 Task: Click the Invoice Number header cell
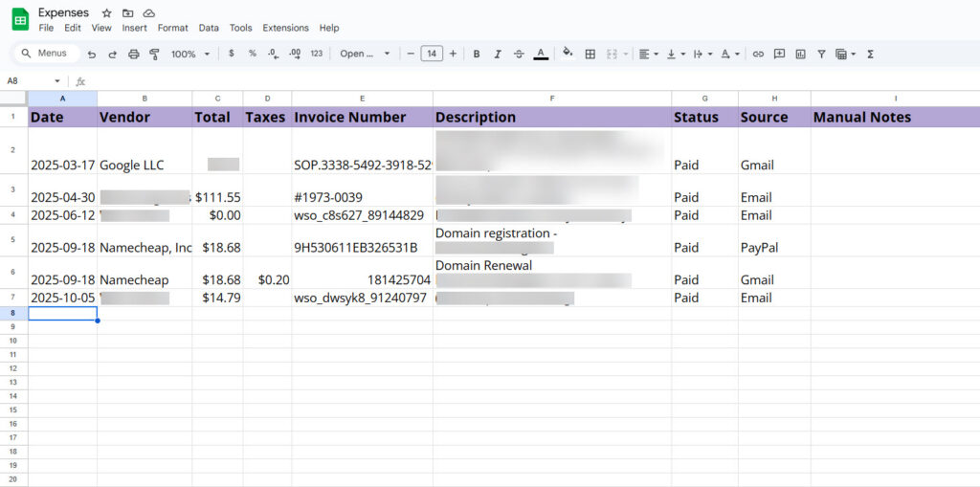362,117
